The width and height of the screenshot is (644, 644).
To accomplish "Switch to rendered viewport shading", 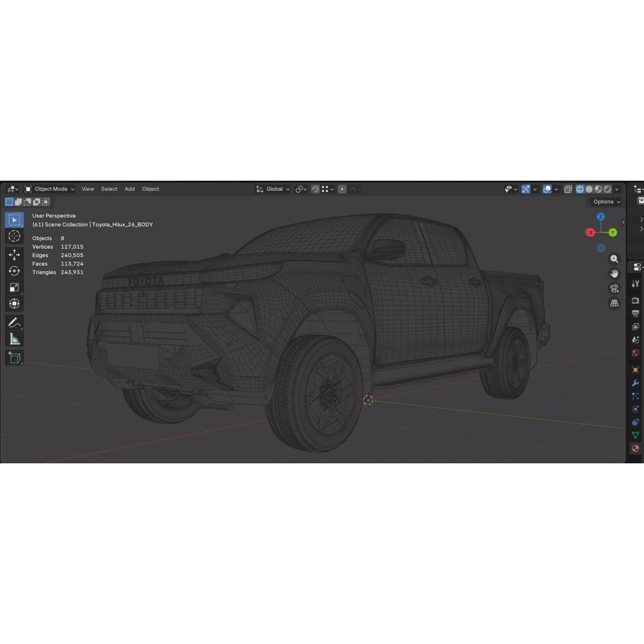I will (608, 190).
